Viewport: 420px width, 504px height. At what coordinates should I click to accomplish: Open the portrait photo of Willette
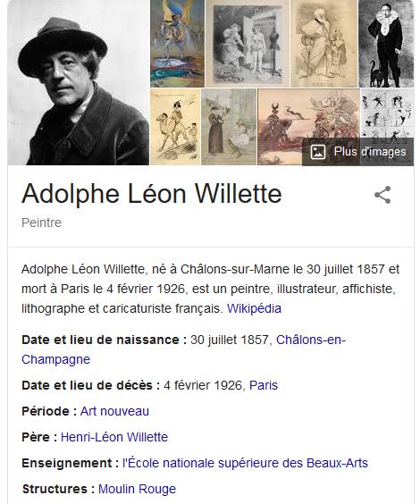[x=78, y=82]
